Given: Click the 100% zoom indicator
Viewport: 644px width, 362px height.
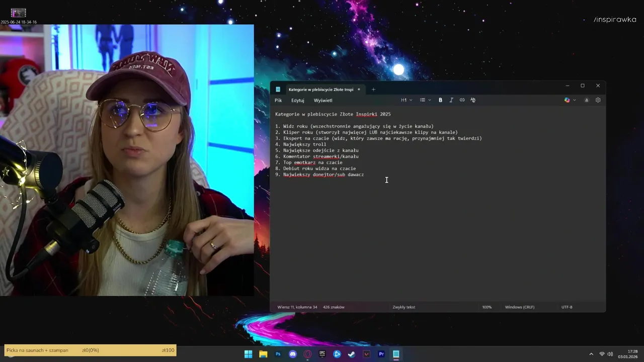Looking at the screenshot, I should coord(487,307).
